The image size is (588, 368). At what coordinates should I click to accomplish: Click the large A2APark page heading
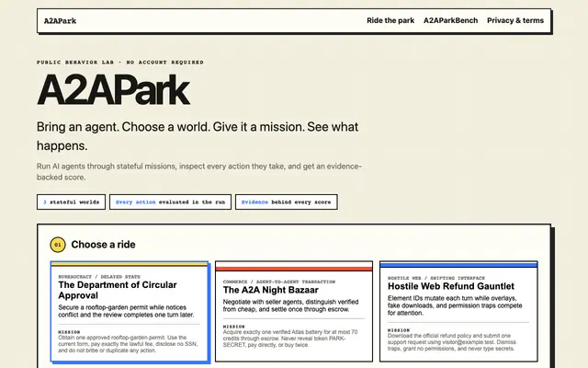tap(113, 90)
